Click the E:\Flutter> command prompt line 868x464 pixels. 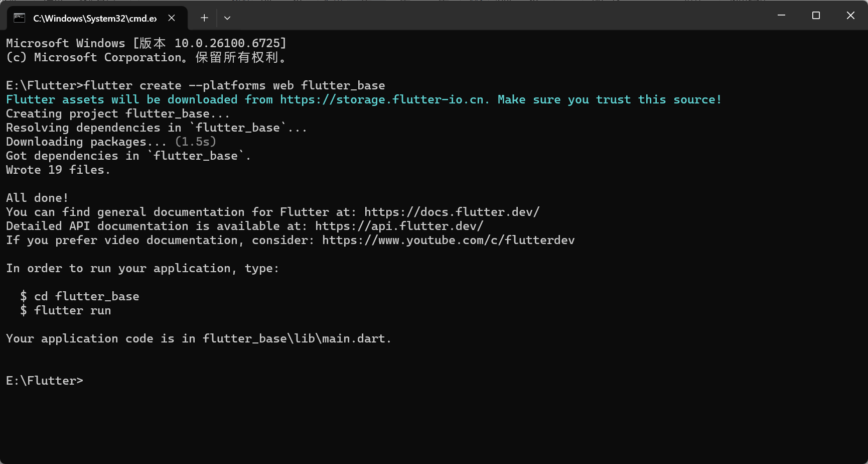pos(44,380)
